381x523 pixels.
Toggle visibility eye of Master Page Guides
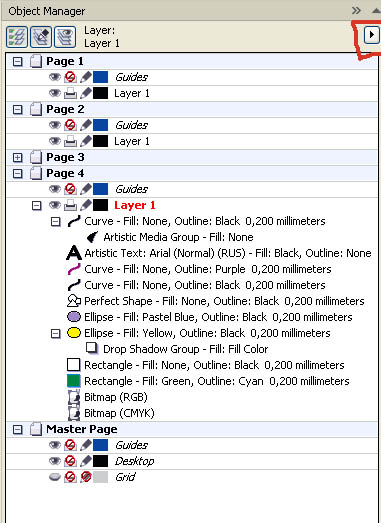(55, 445)
